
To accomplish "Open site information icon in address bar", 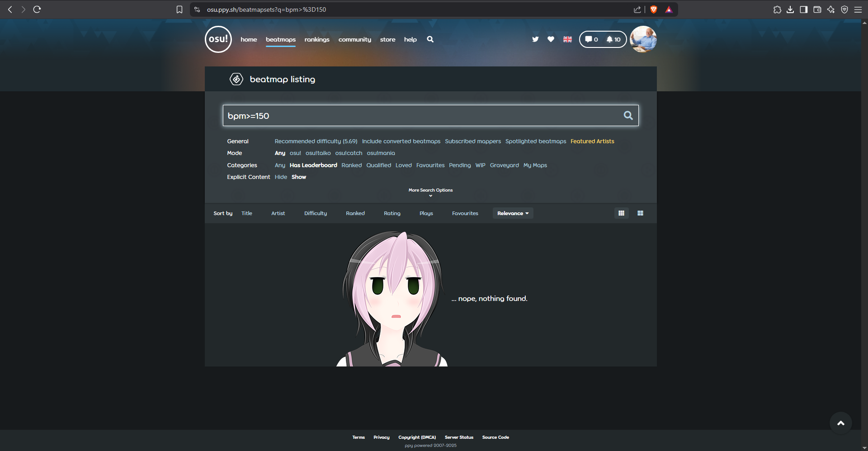I will coord(197,9).
